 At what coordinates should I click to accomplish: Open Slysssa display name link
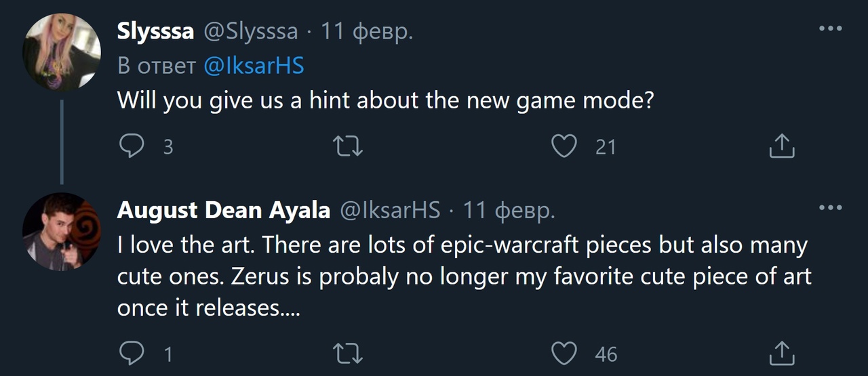tap(156, 31)
